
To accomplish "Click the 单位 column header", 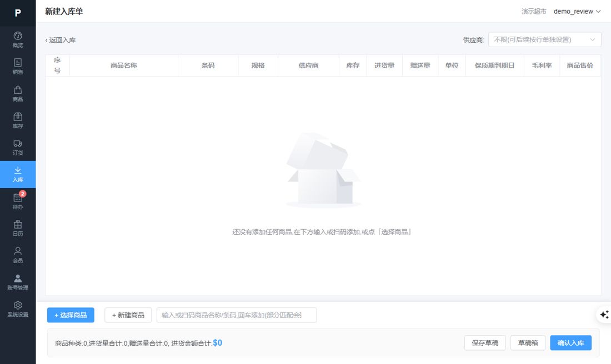I will point(452,65).
